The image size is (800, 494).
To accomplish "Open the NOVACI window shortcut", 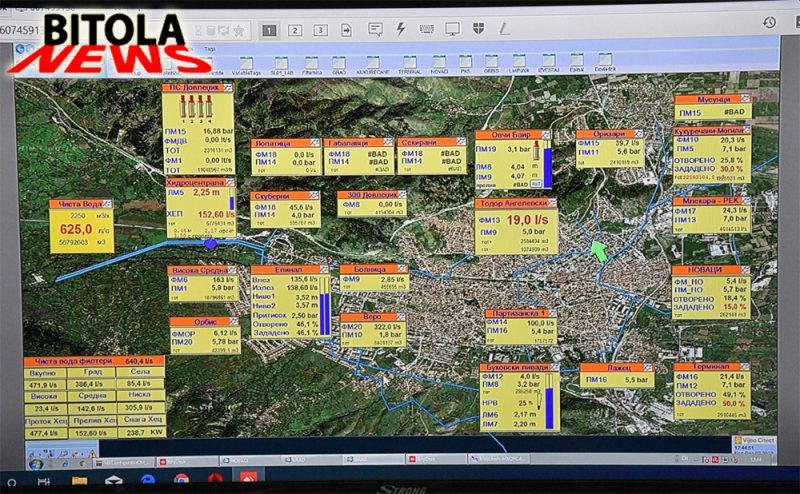I will (x=439, y=65).
